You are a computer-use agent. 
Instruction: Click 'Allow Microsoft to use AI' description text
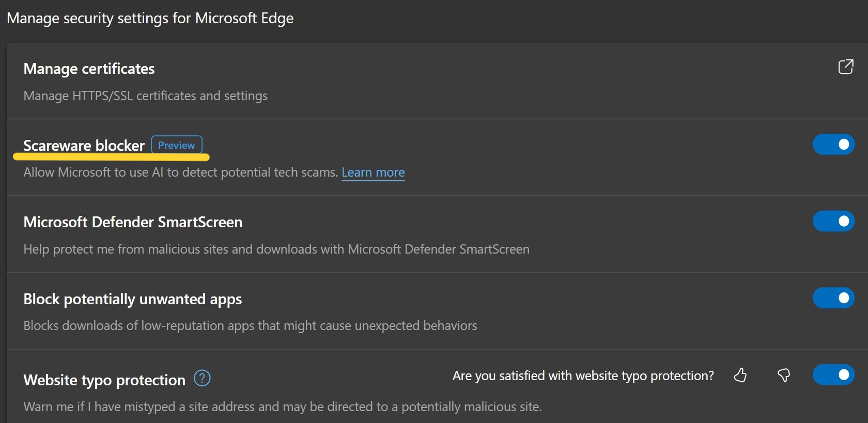point(180,173)
